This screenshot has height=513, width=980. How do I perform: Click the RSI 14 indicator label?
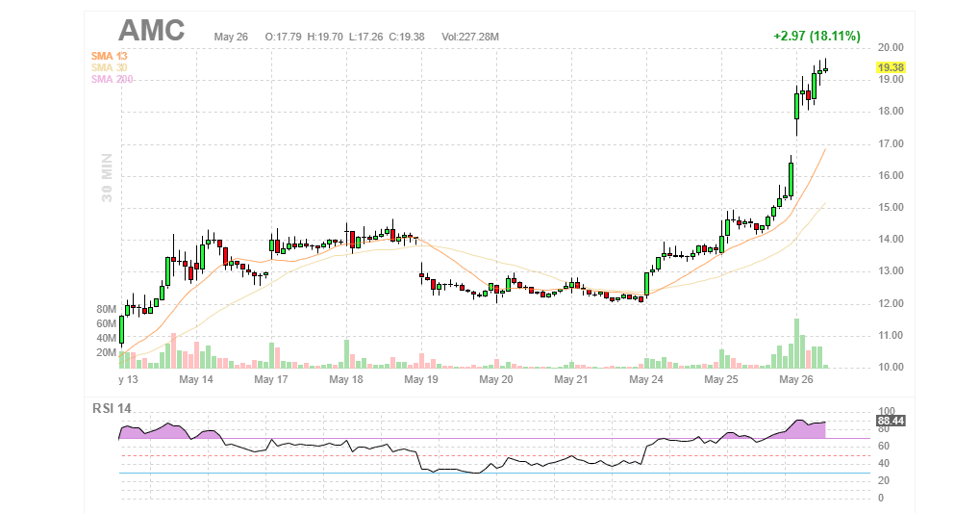pos(112,408)
